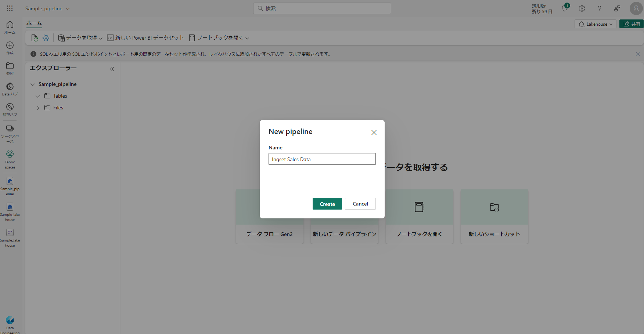The width and height of the screenshot is (644, 334).
Task: Open the ノートブックを開く card
Action: (420, 217)
